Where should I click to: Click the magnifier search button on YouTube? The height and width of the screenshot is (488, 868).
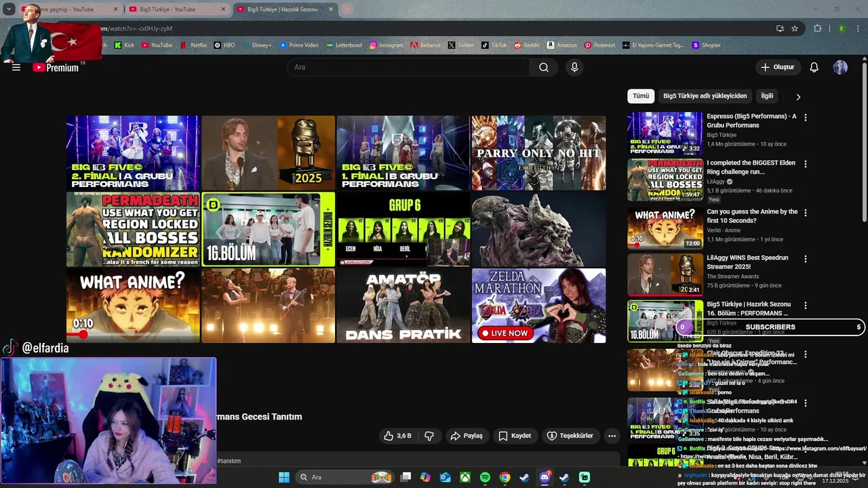point(544,67)
